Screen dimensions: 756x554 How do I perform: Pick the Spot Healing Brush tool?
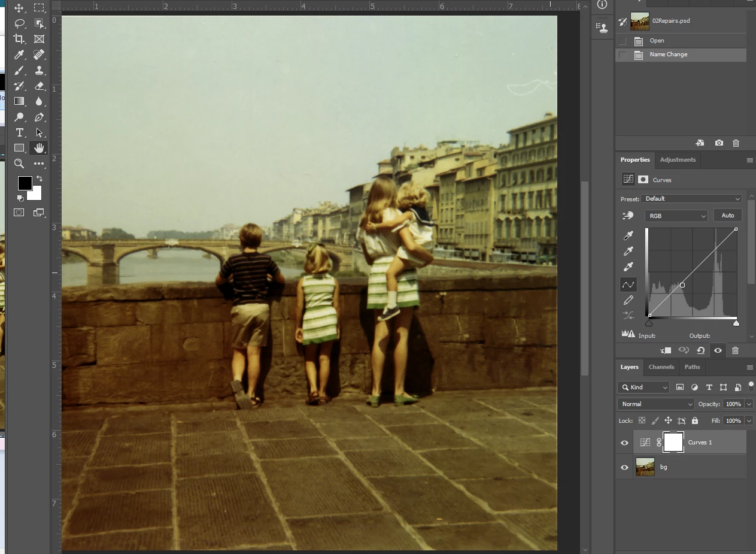point(39,55)
